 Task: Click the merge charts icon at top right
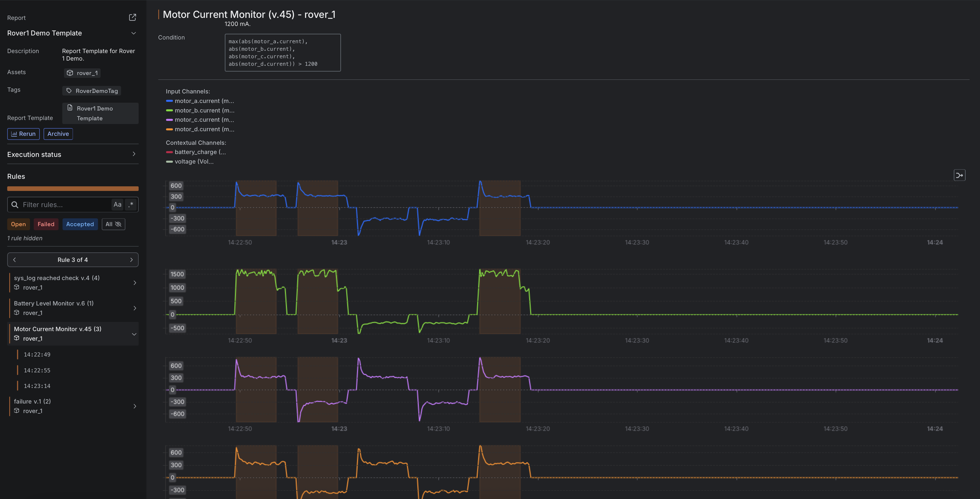click(x=959, y=175)
